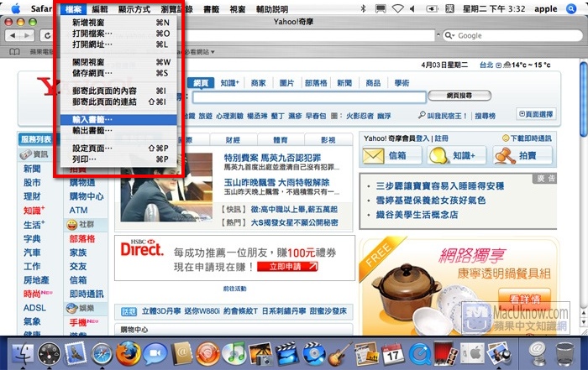588x370 pixels.
Task: Open the 財經 news tab
Action: (x=233, y=139)
